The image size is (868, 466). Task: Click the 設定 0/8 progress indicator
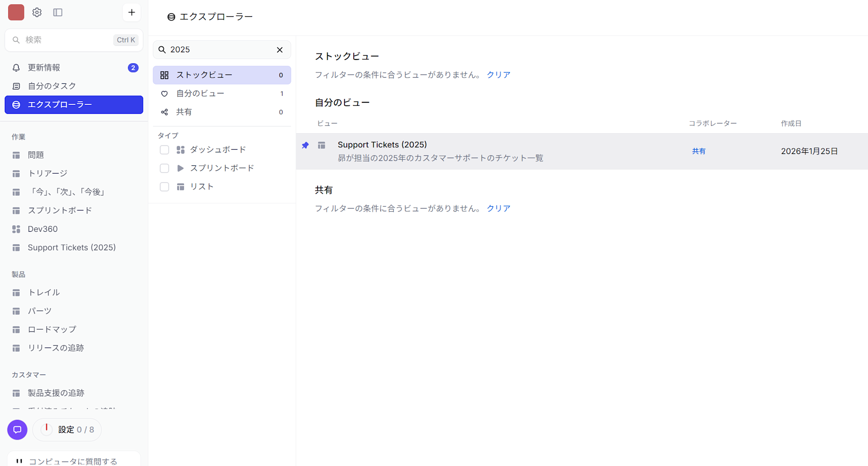[x=67, y=430]
